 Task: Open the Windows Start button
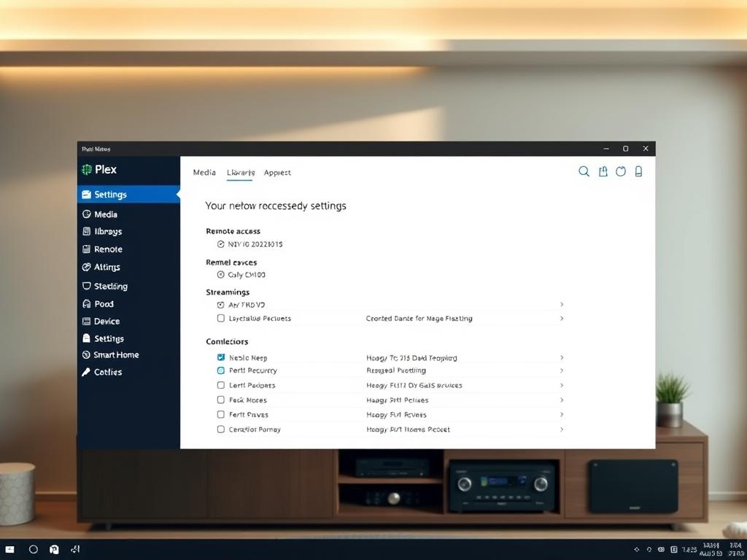(10, 550)
